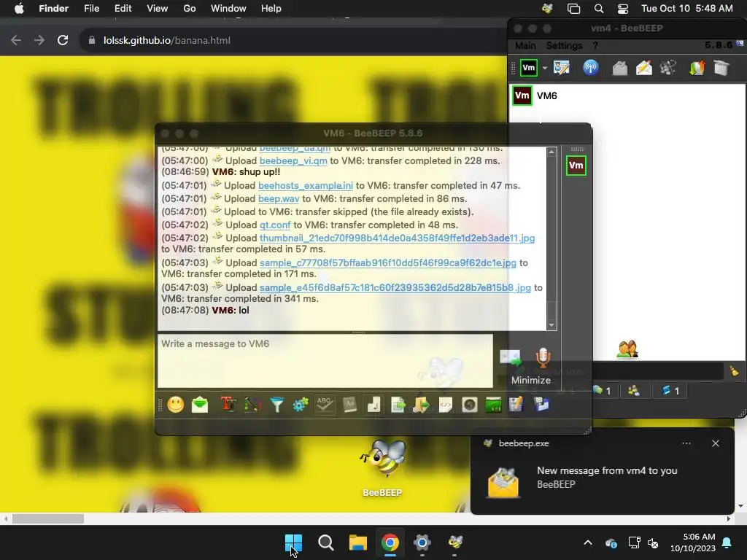Open the ? help menu in BeeBEEP

(x=595, y=46)
